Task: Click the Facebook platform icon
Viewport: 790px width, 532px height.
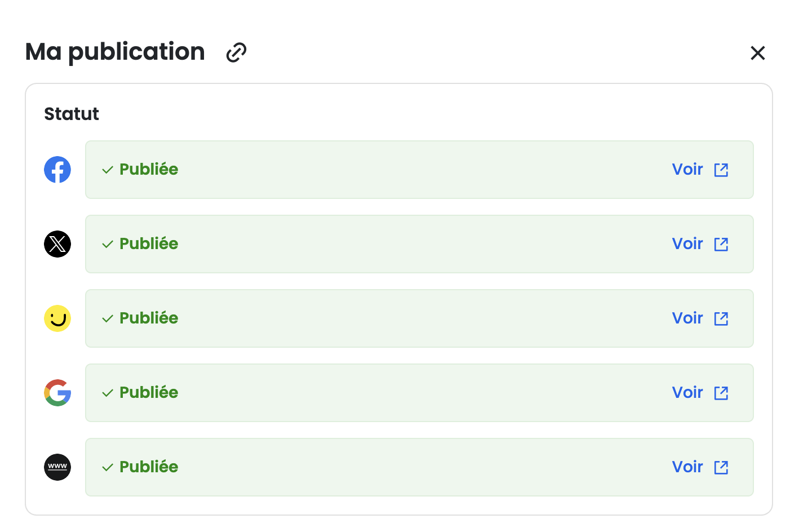Action: click(57, 170)
